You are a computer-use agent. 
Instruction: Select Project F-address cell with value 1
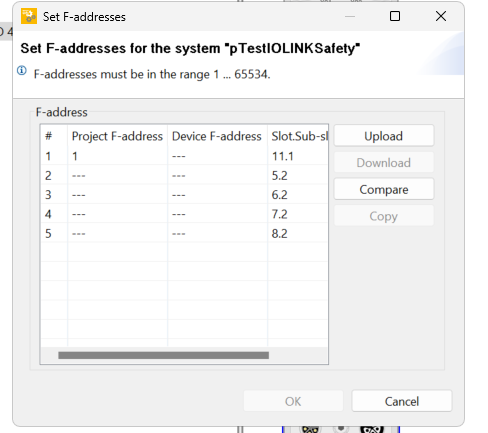click(x=117, y=156)
